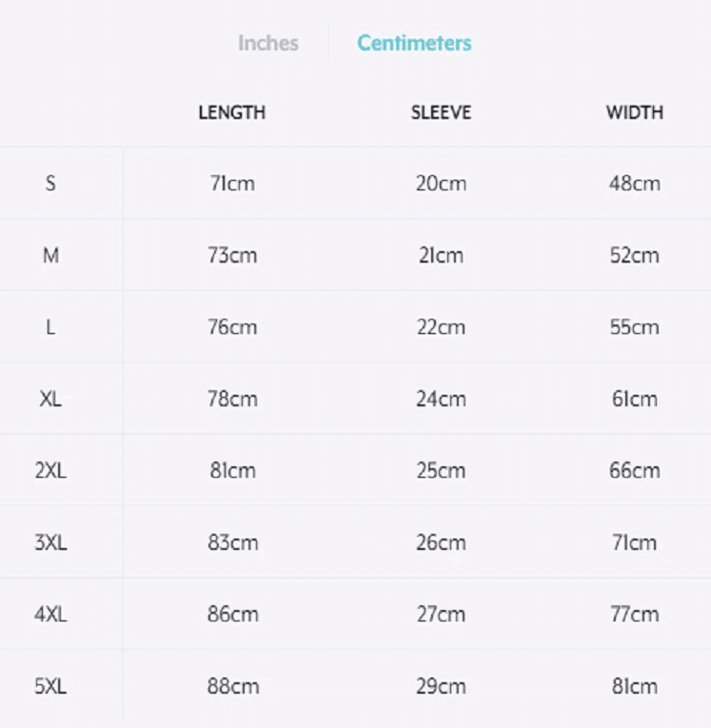Select the 4XL size row label
The width and height of the screenshot is (711, 728).
click(50, 615)
